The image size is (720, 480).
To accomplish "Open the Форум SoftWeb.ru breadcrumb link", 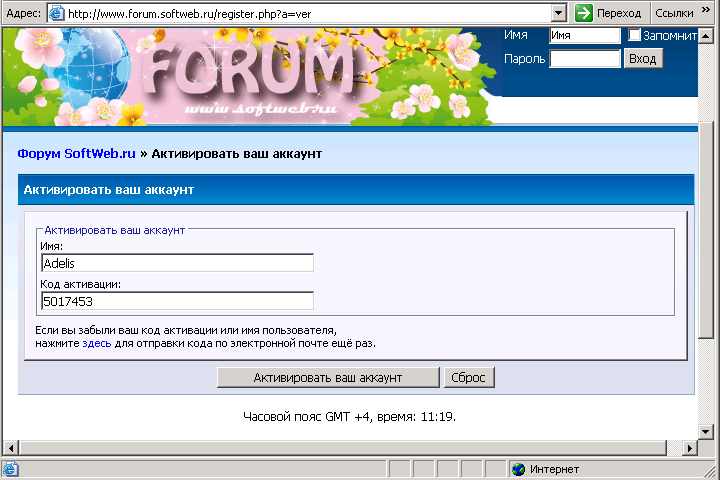I will pos(76,153).
